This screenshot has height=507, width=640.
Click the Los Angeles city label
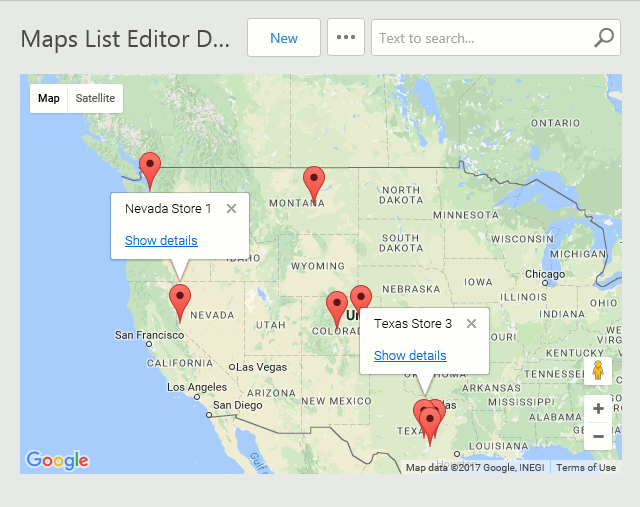pos(197,387)
